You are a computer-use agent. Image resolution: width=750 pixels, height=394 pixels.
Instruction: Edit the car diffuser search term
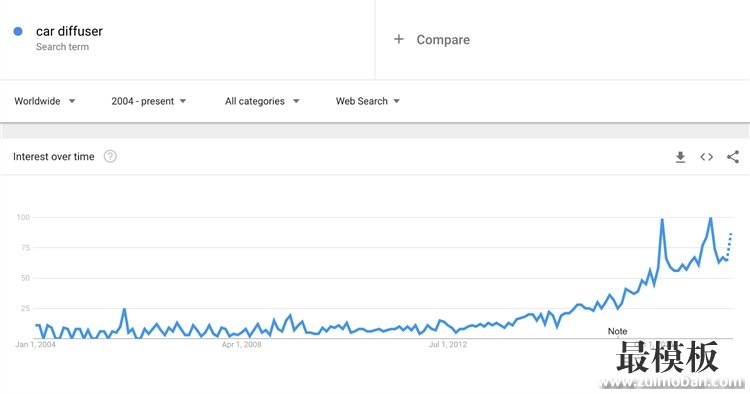pyautogui.click(x=69, y=32)
